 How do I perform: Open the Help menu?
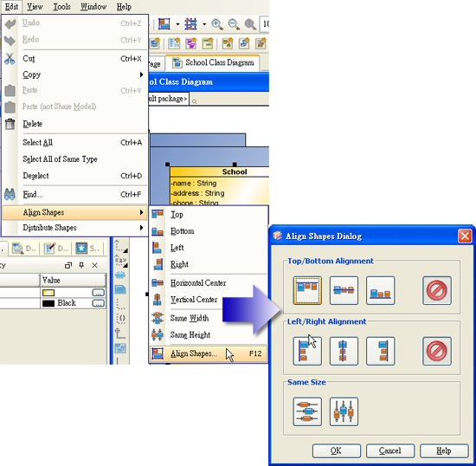(x=124, y=6)
